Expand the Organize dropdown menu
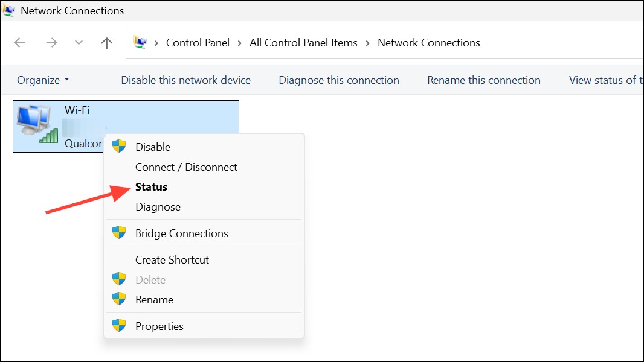 43,80
